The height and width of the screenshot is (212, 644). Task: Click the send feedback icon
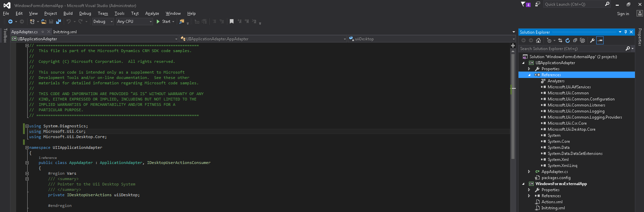(x=538, y=4)
